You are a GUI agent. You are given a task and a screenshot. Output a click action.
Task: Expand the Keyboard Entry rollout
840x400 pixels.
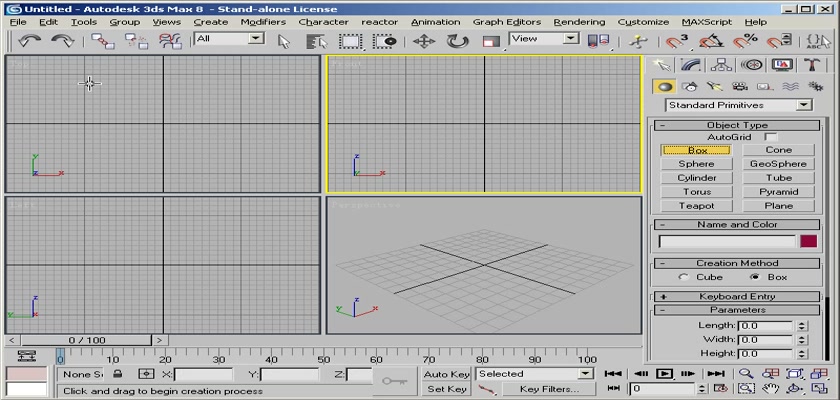click(x=737, y=297)
